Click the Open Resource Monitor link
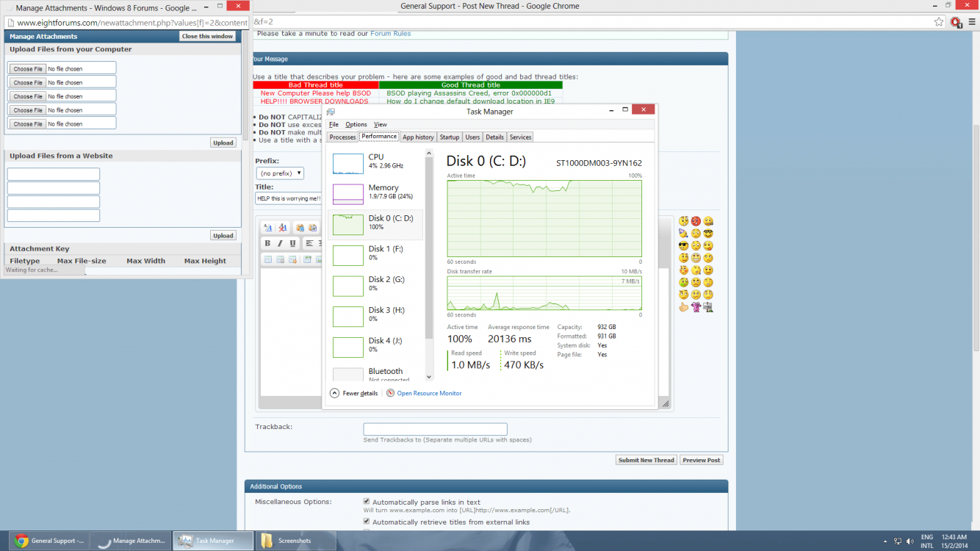 pos(429,393)
